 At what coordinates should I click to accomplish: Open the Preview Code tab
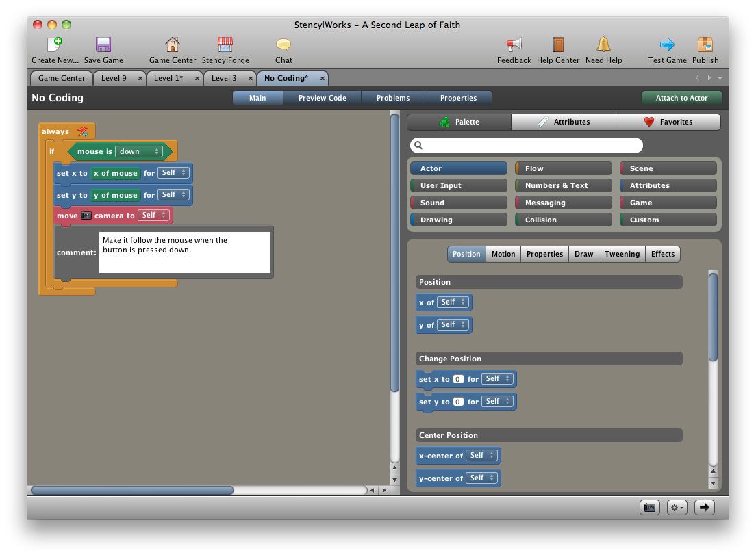(322, 98)
